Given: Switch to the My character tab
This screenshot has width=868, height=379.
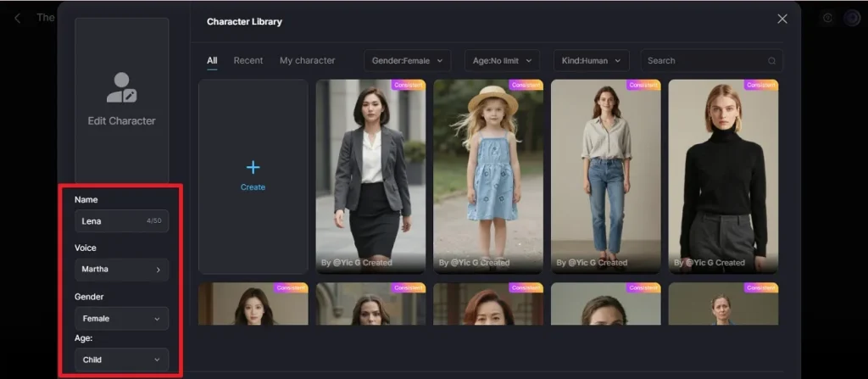Looking at the screenshot, I should pos(307,60).
